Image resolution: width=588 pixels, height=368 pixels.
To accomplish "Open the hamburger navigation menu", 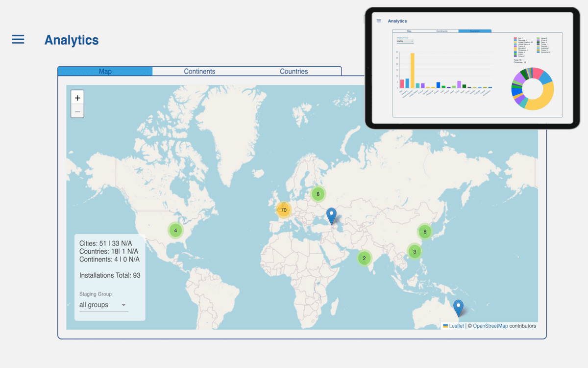I will pos(18,40).
